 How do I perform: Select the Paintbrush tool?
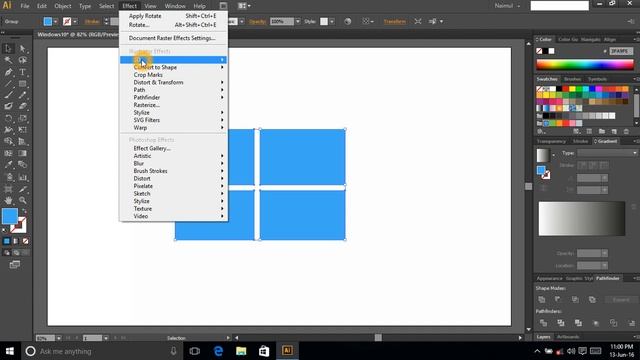point(8,95)
